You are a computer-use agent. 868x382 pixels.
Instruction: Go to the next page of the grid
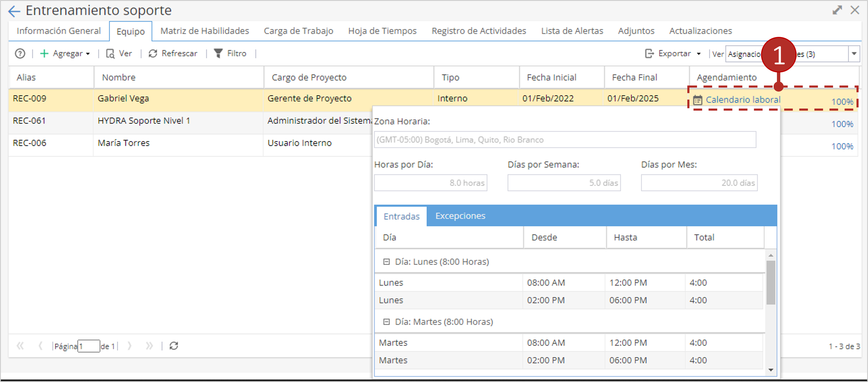pyautogui.click(x=129, y=346)
